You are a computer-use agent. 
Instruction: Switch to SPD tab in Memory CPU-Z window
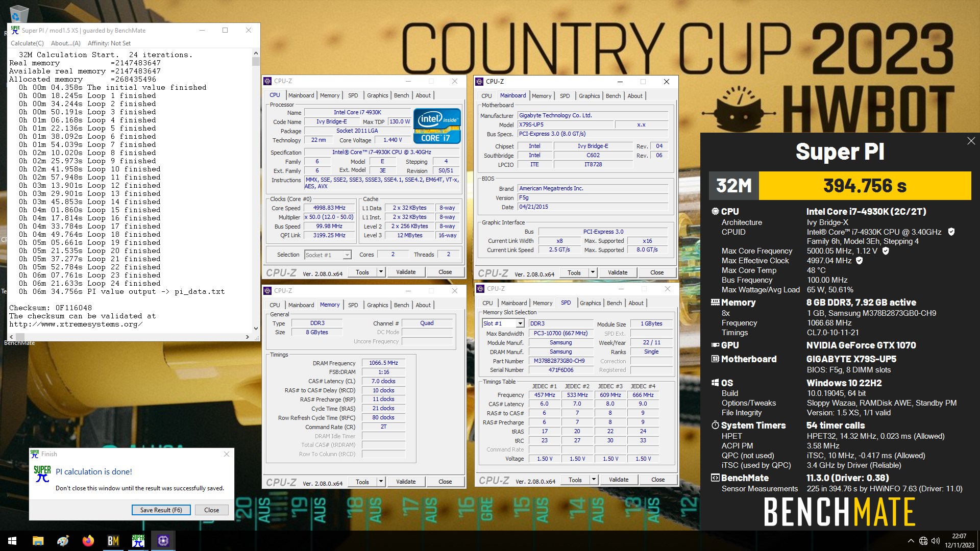tap(353, 305)
